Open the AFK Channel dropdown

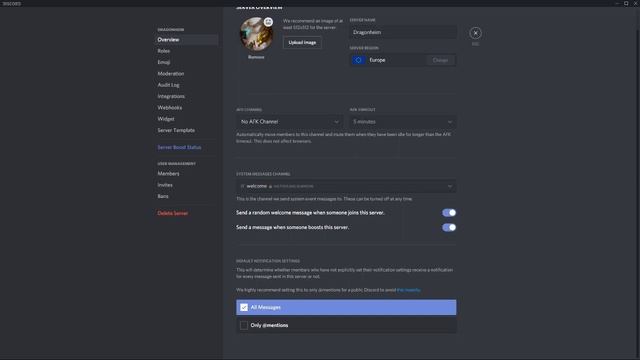click(x=289, y=122)
